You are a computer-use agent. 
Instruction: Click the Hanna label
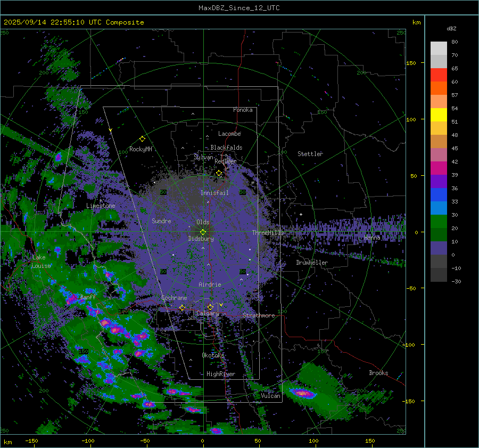[x=372, y=238]
